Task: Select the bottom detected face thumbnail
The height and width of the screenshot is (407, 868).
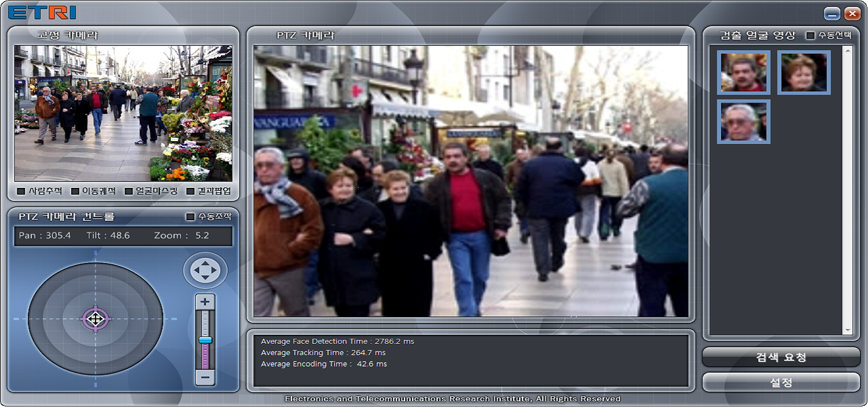Action: (x=743, y=122)
